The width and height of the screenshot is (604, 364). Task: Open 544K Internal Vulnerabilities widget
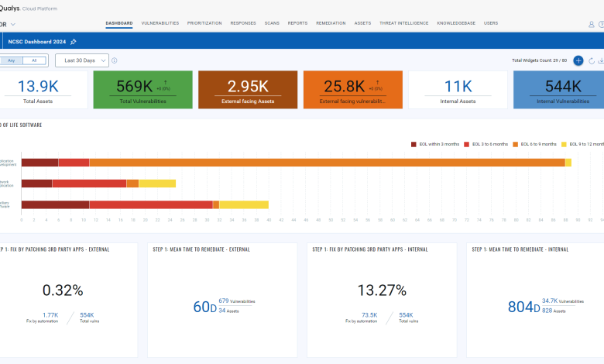coord(559,90)
